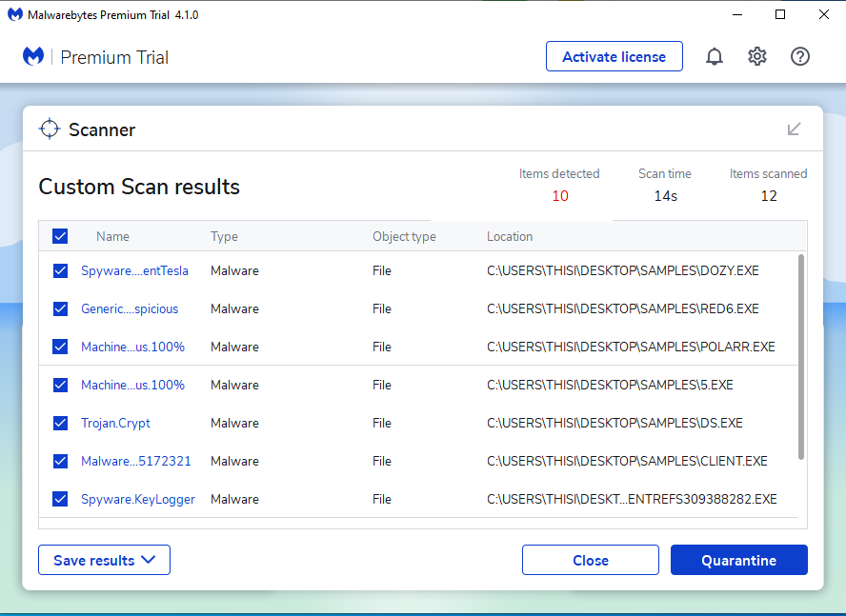This screenshot has width=846, height=616.
Task: Uncheck the DOZY.EXE row checkbox
Action: (60, 270)
